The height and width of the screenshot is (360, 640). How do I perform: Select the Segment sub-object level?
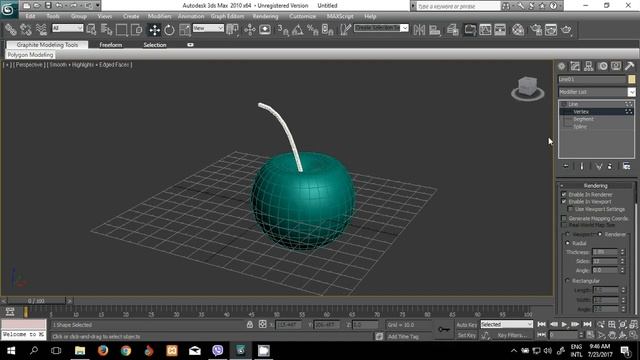coord(583,119)
